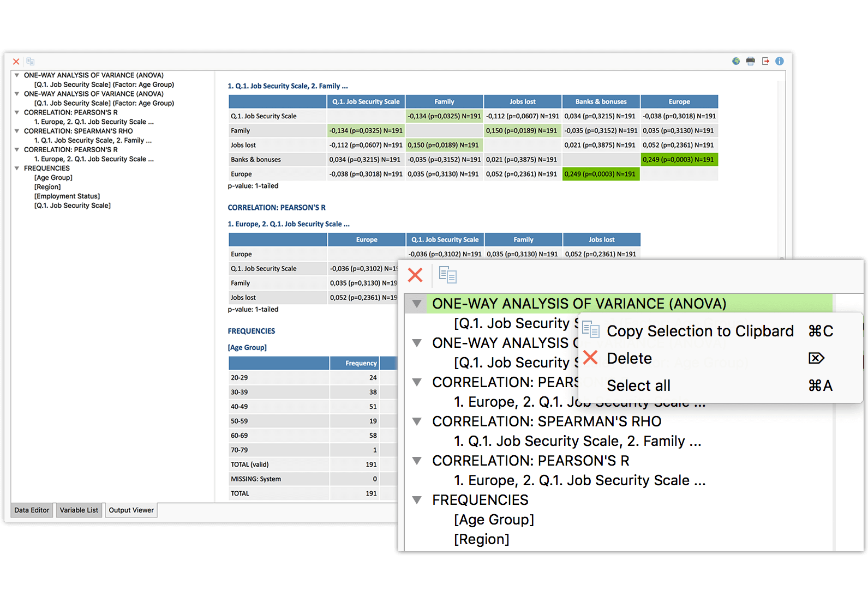Click Jobs lost column header in first table
Screen dimensions: 868x603
[523, 102]
